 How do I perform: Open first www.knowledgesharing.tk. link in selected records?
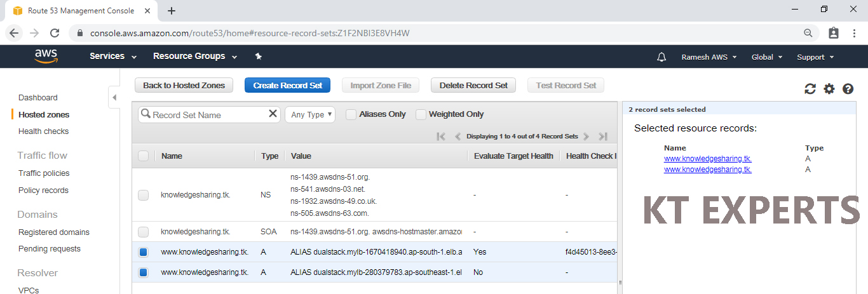(x=708, y=159)
